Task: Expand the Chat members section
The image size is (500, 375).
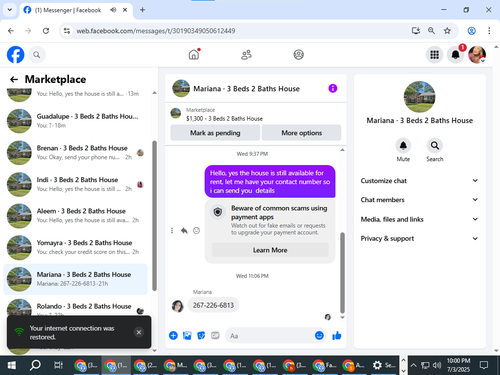Action: [419, 200]
